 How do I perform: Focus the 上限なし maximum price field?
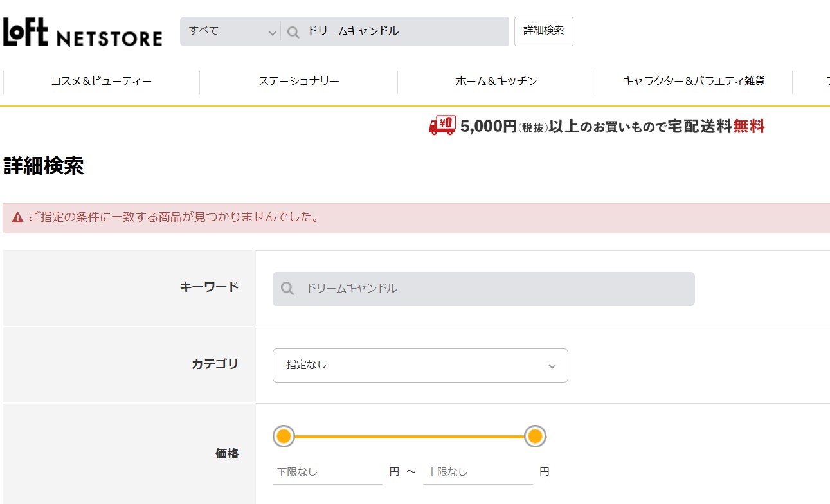point(477,472)
